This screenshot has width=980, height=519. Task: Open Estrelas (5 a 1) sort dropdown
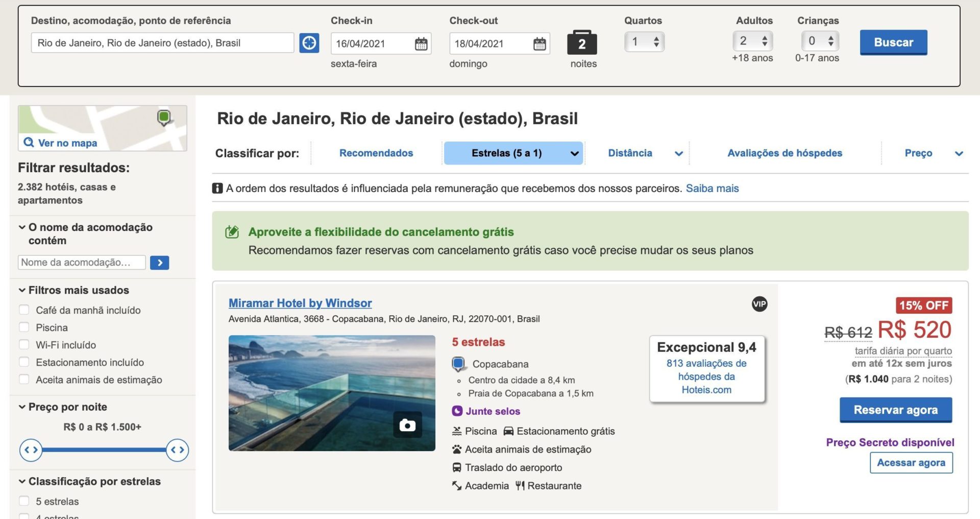point(513,153)
